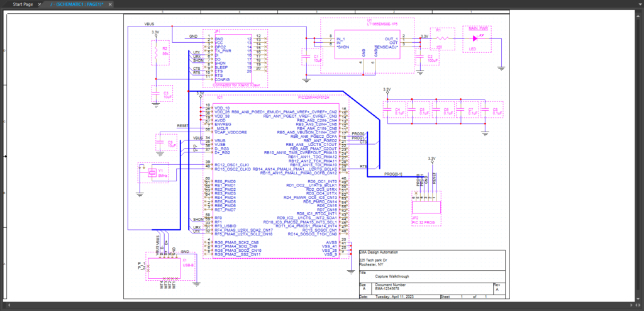
Task: Click 3.3V power symbol above JP2
Action: pyautogui.click(x=431, y=160)
